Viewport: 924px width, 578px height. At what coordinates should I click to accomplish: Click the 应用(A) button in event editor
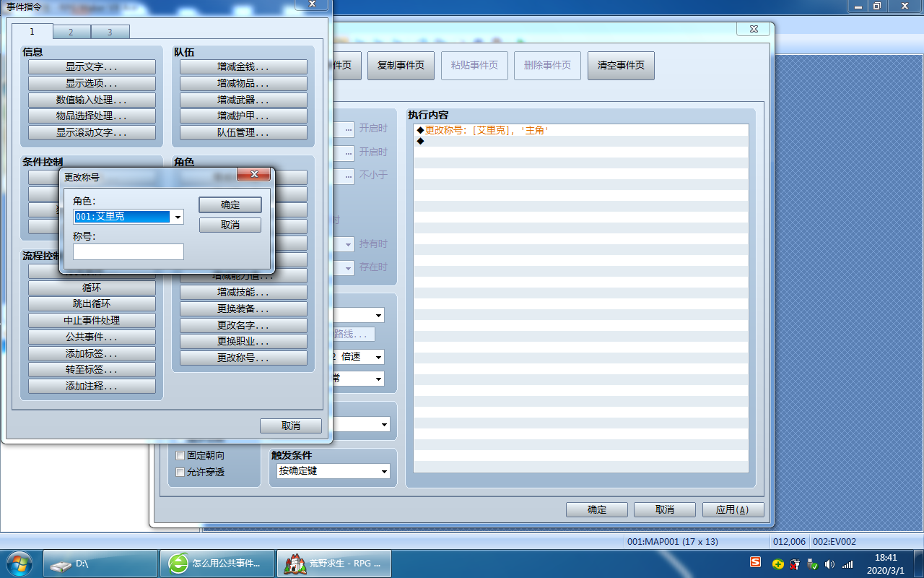tap(733, 510)
